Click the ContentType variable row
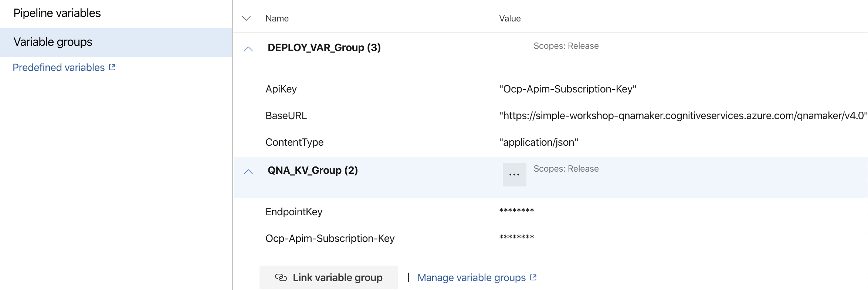Viewport: 868px width, 290px height. (294, 142)
